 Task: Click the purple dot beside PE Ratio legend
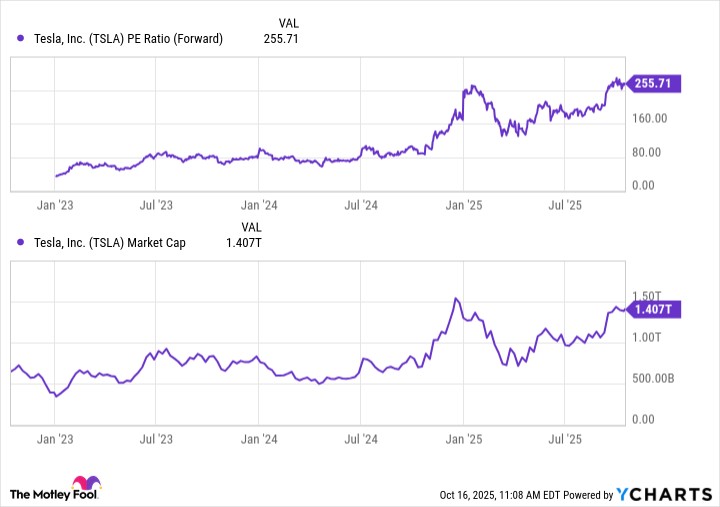point(22,39)
